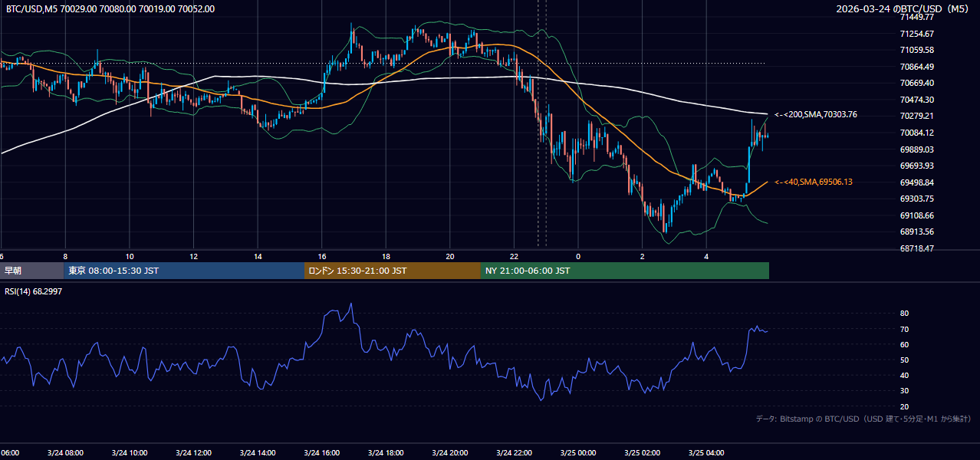This screenshot has width=980, height=460.
Task: Click hour tick 10 under price chart
Action: 130,256
